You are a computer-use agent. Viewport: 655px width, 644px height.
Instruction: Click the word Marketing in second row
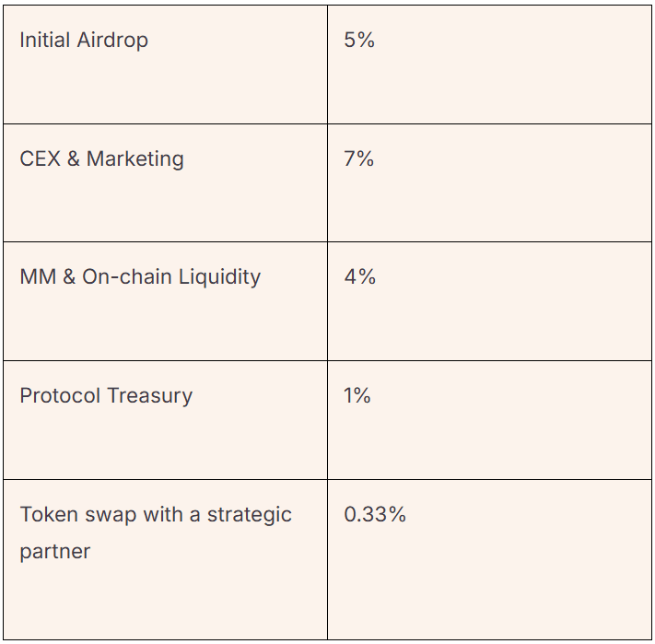(x=135, y=159)
